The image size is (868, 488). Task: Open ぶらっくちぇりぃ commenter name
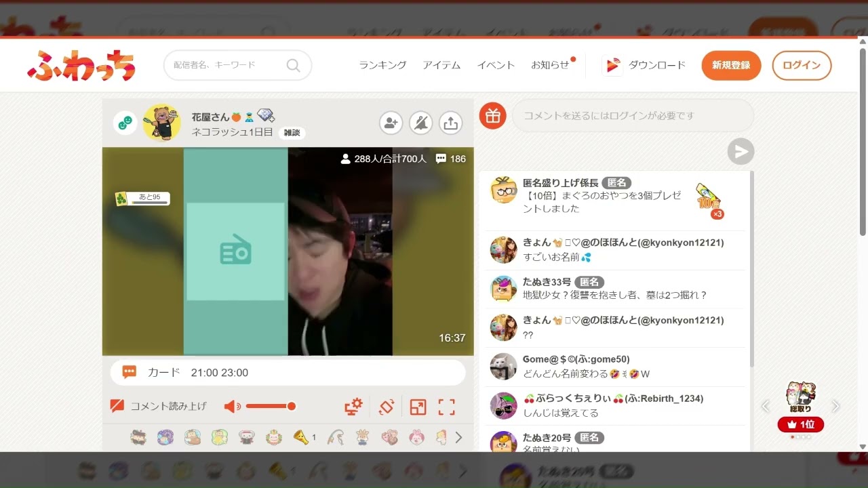(613, 399)
